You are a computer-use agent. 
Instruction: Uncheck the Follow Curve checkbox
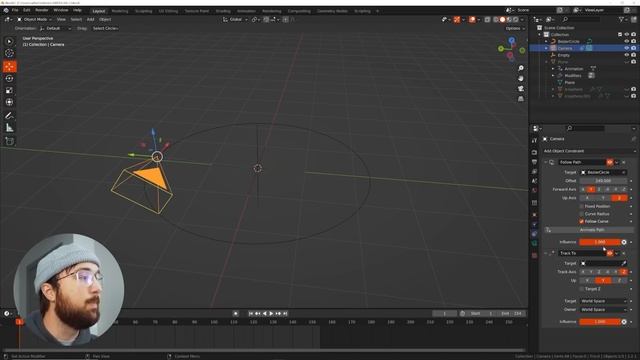(582, 221)
